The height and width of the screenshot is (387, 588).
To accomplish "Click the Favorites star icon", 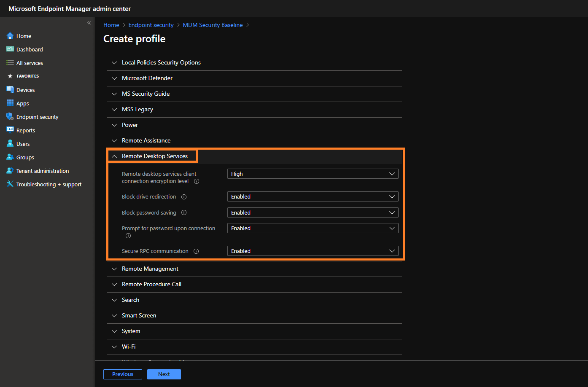I will pyautogui.click(x=10, y=76).
